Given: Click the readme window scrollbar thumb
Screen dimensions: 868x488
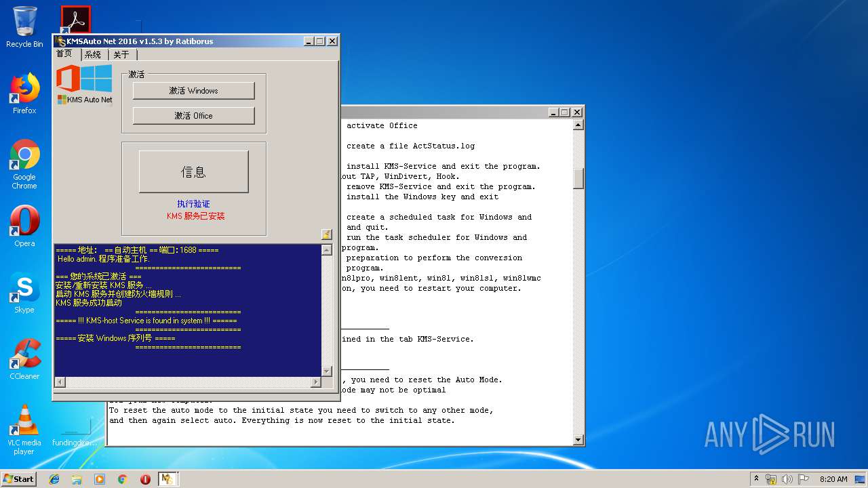Looking at the screenshot, I should [578, 178].
